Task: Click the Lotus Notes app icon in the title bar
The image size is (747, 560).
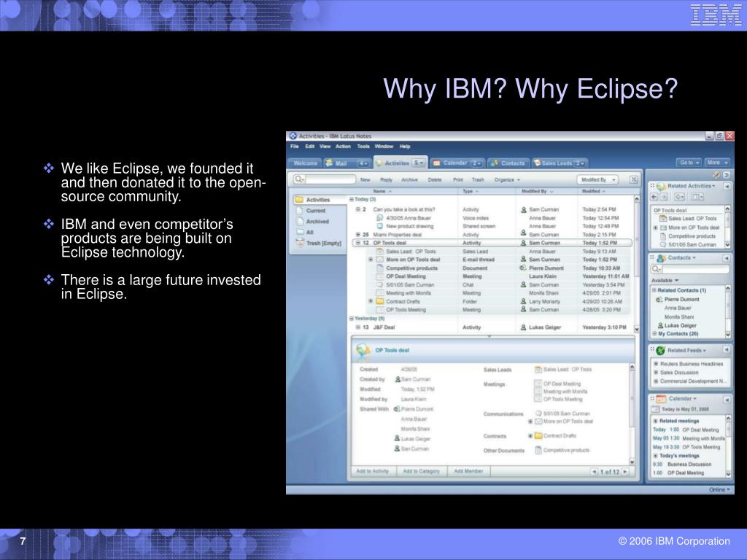Action: [293, 136]
